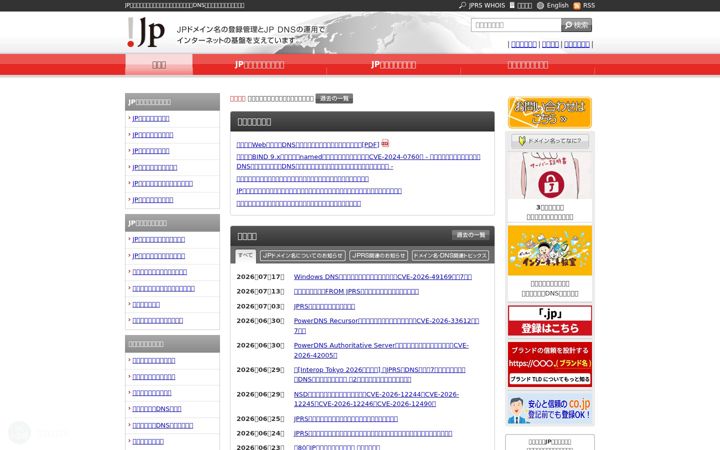Select the JPドメイン名についてのお知らせ tab
The height and width of the screenshot is (450, 720).
[303, 255]
